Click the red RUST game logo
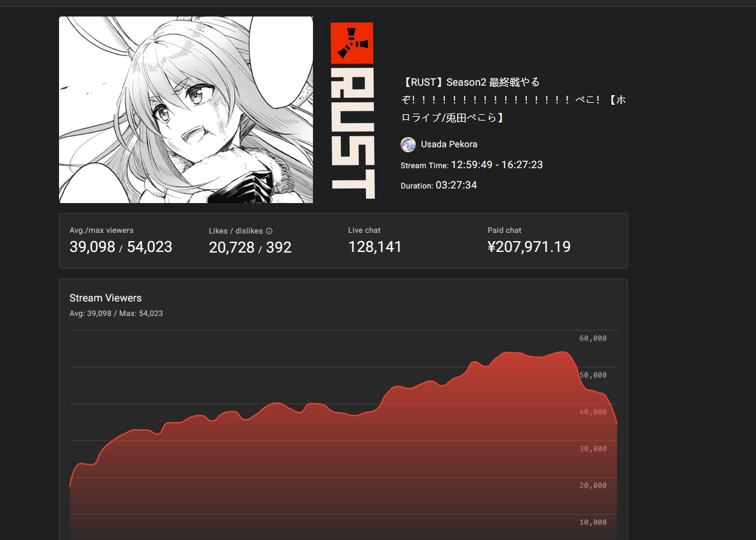 (352, 110)
